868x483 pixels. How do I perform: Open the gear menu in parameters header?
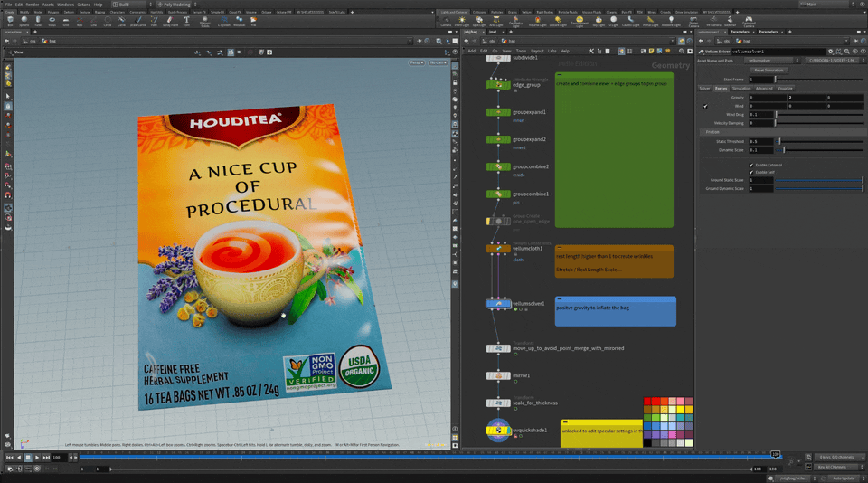(830, 52)
